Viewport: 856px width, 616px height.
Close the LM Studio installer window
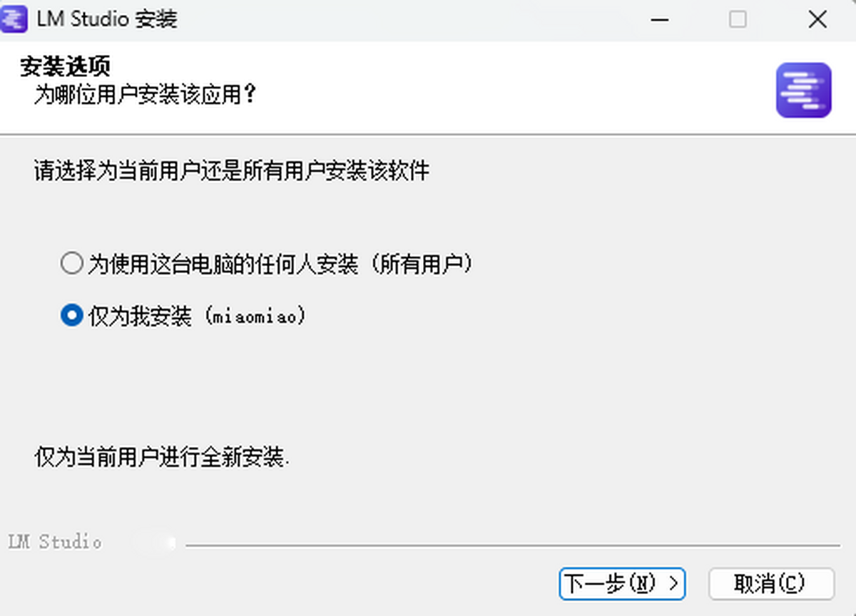coord(817,19)
